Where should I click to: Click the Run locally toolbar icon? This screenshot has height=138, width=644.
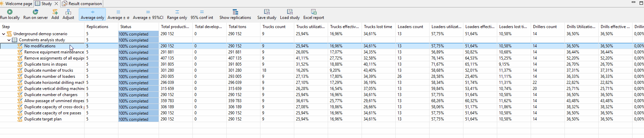pyautogui.click(x=10, y=12)
